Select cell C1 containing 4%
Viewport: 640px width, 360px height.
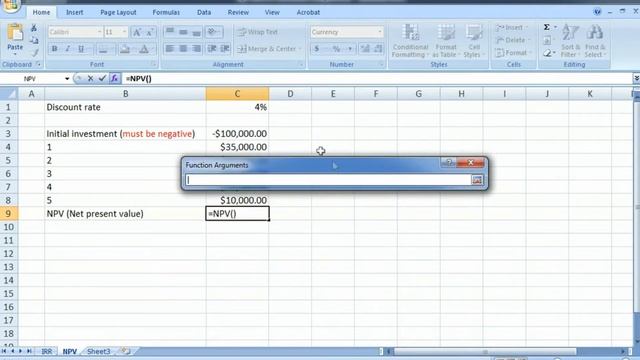(x=237, y=107)
